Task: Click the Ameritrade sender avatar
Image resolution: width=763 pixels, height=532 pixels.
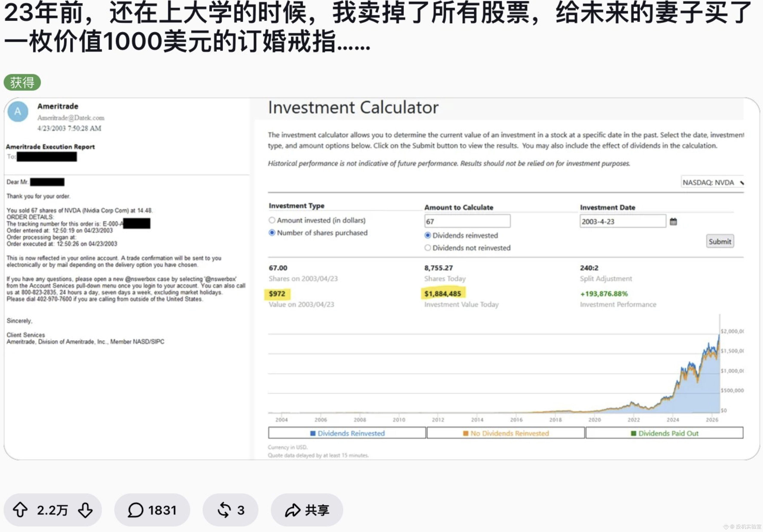Action: [18, 111]
